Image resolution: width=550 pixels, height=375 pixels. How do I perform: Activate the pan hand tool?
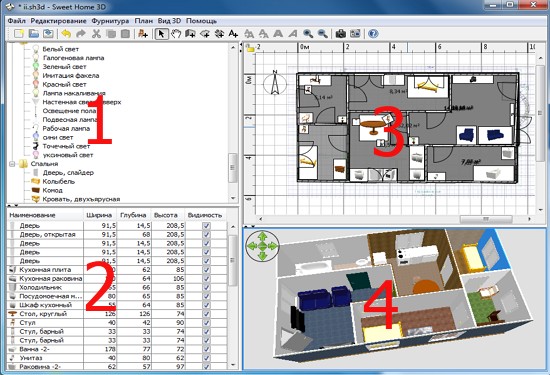point(176,34)
